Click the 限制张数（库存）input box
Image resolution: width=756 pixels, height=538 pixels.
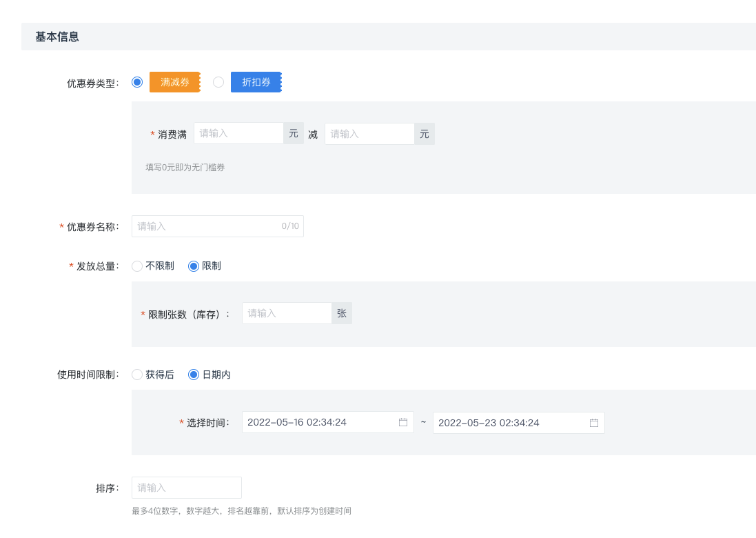pyautogui.click(x=287, y=312)
